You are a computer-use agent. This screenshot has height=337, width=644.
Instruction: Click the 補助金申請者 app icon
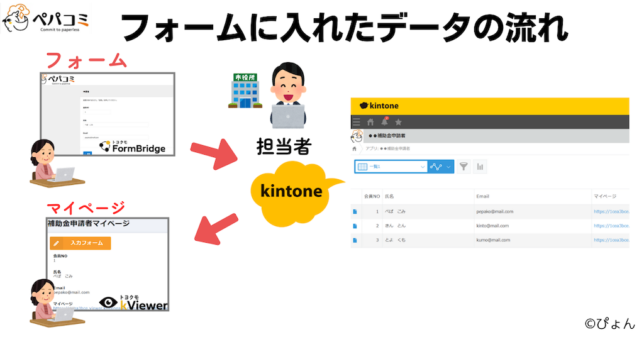click(357, 136)
